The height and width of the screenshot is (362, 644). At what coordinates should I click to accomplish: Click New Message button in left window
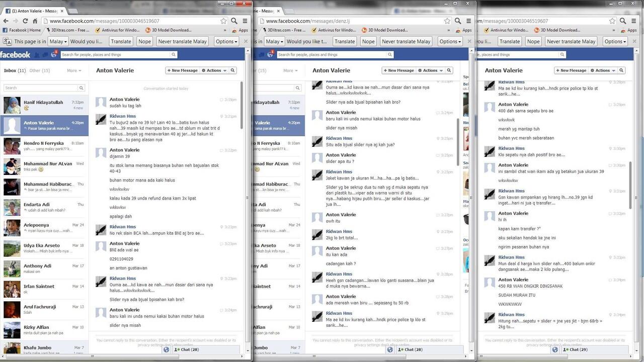pyautogui.click(x=183, y=70)
